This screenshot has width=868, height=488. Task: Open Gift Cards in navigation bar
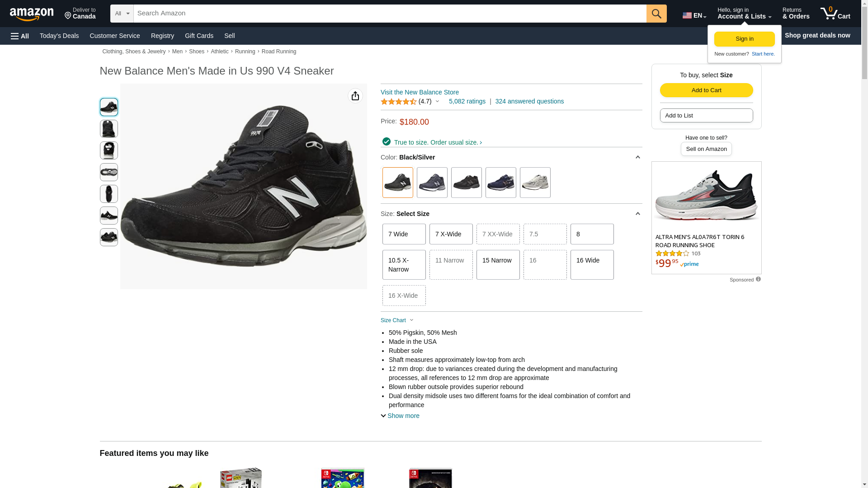point(199,36)
